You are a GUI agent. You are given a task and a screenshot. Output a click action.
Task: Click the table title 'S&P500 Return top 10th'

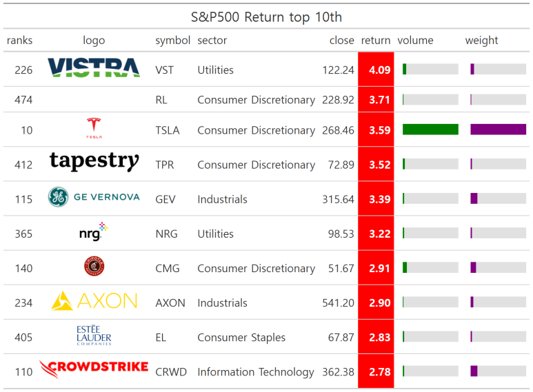[x=266, y=17]
